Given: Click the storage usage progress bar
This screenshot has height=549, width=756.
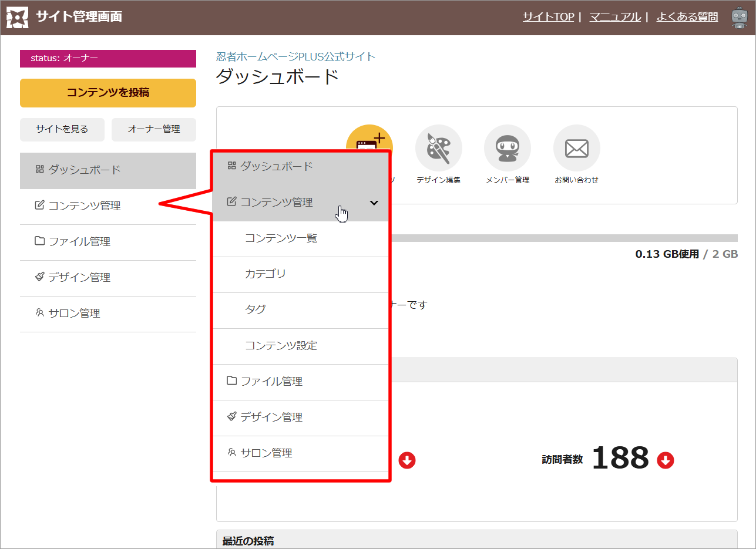Looking at the screenshot, I should coord(563,238).
